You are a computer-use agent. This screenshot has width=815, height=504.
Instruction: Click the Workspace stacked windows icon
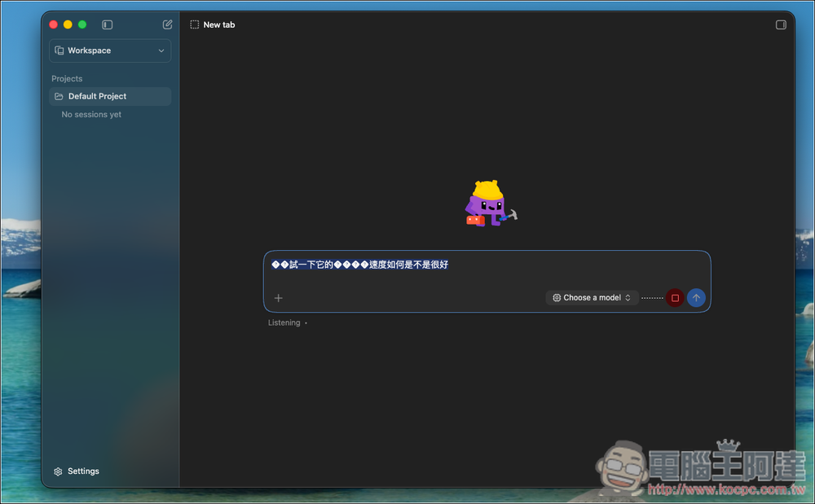tap(59, 50)
